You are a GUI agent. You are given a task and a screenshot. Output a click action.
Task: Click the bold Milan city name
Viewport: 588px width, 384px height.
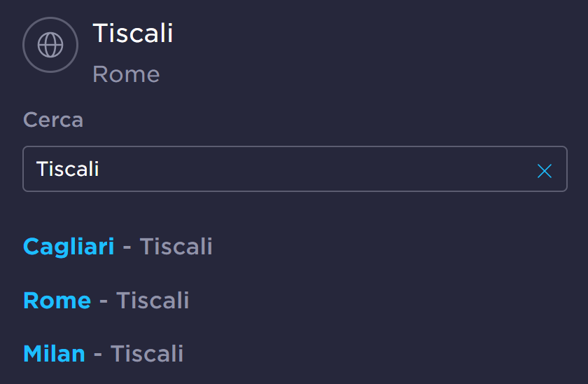[x=54, y=354]
